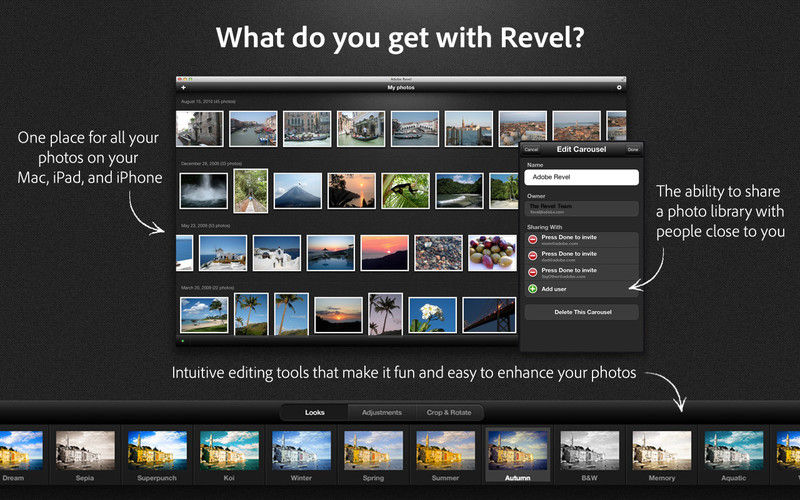Open the frog on leaf photo
The image size is (800, 500).
click(406, 191)
